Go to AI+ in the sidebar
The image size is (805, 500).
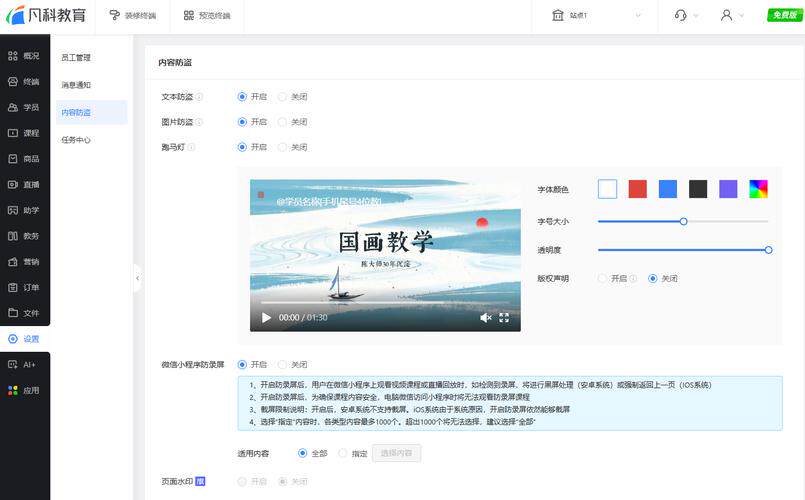click(x=24, y=364)
